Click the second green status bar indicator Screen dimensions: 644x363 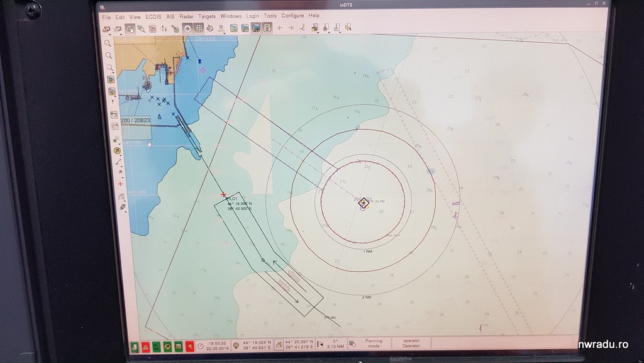tap(157, 347)
